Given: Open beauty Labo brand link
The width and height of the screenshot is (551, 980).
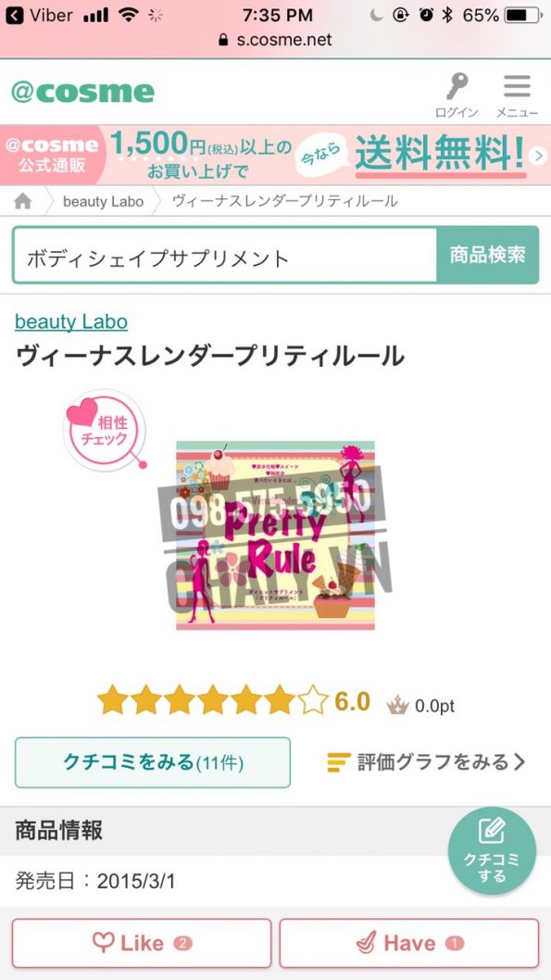Looking at the screenshot, I should click(71, 321).
